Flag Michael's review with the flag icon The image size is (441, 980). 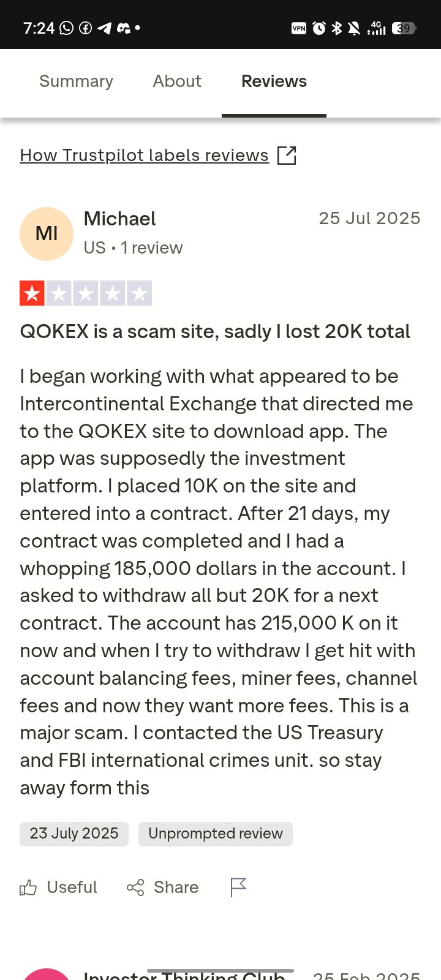click(238, 887)
